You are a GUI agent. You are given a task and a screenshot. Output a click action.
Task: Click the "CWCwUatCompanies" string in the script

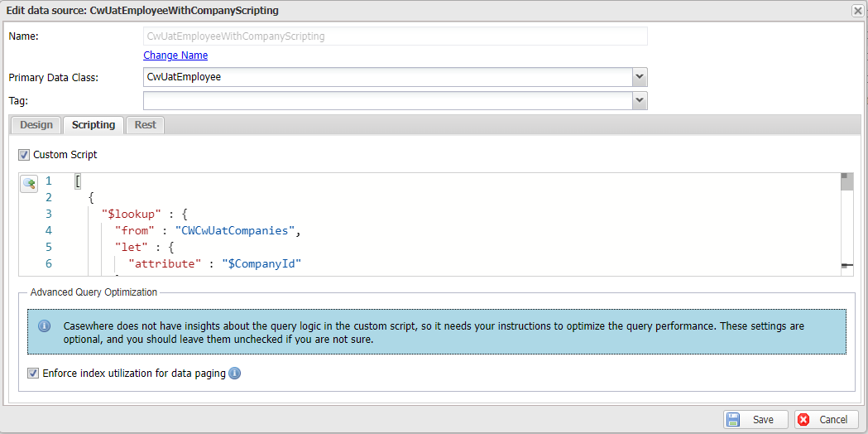click(235, 230)
